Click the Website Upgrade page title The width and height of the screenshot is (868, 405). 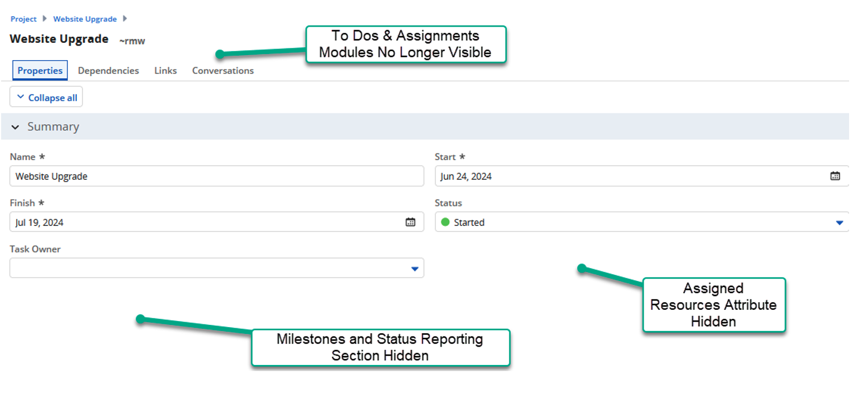coord(59,39)
